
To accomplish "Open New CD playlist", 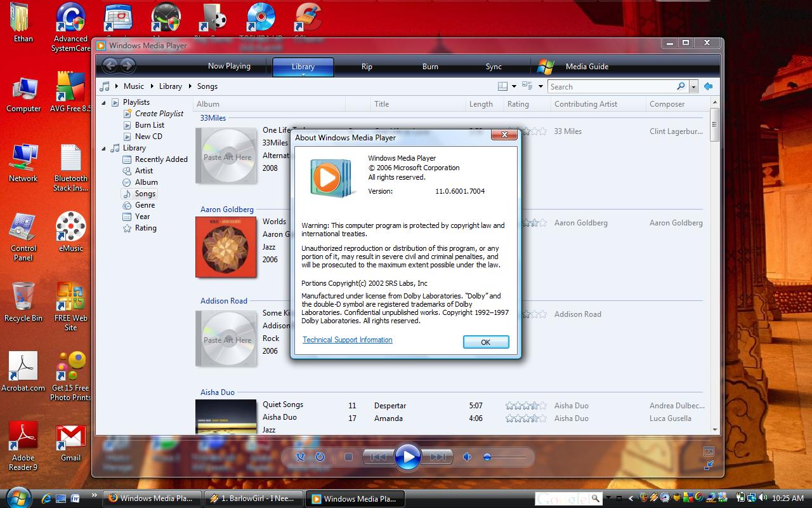I will pyautogui.click(x=148, y=137).
